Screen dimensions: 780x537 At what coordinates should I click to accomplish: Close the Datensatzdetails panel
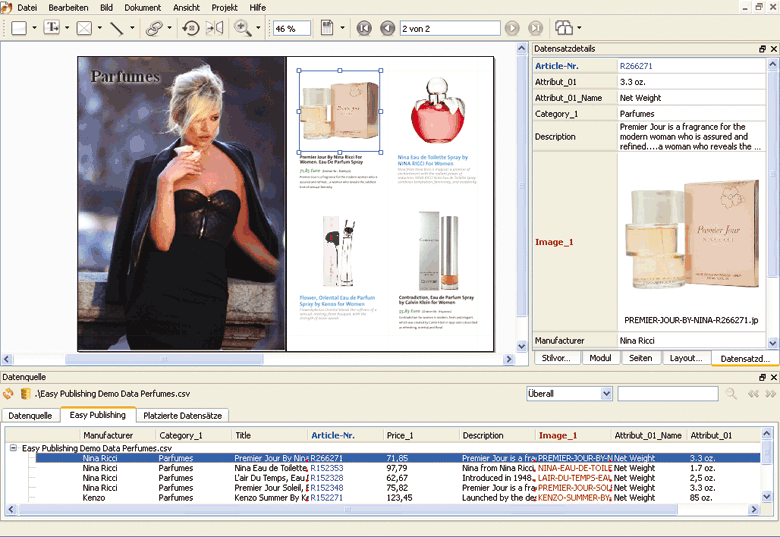tap(774, 49)
